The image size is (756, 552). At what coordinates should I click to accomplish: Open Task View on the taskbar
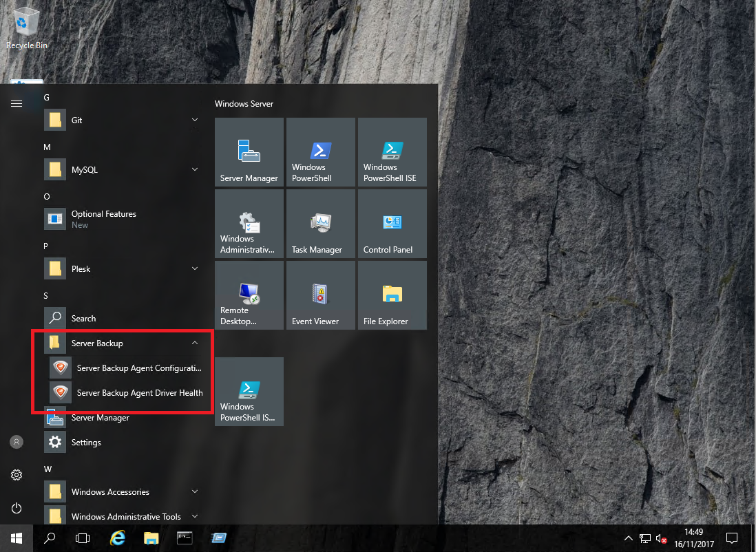pyautogui.click(x=83, y=538)
